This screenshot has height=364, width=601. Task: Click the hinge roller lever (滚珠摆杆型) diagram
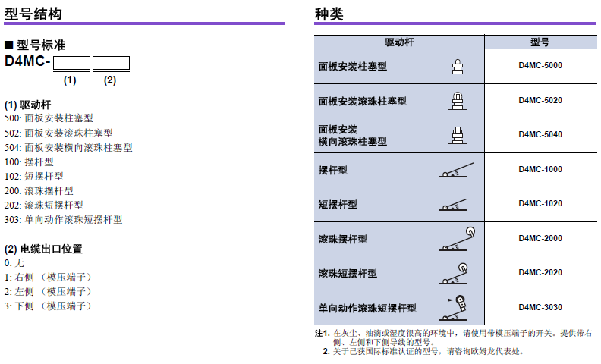click(458, 238)
